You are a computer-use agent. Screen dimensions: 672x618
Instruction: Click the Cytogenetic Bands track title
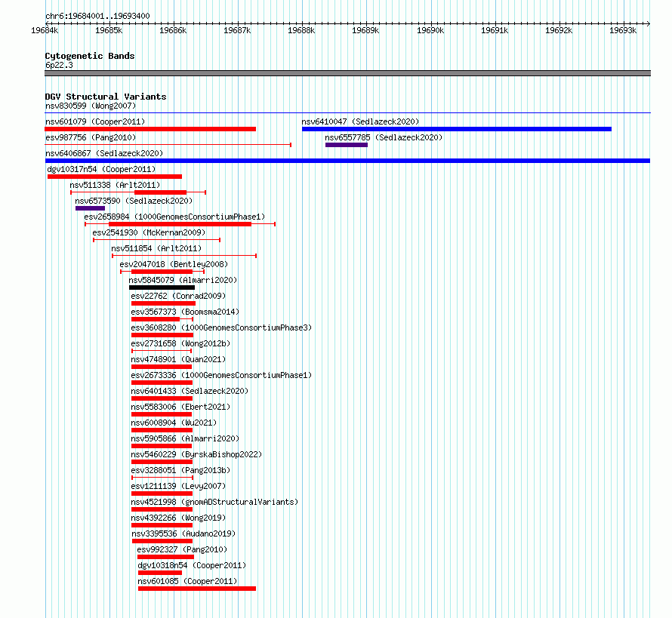click(x=90, y=56)
